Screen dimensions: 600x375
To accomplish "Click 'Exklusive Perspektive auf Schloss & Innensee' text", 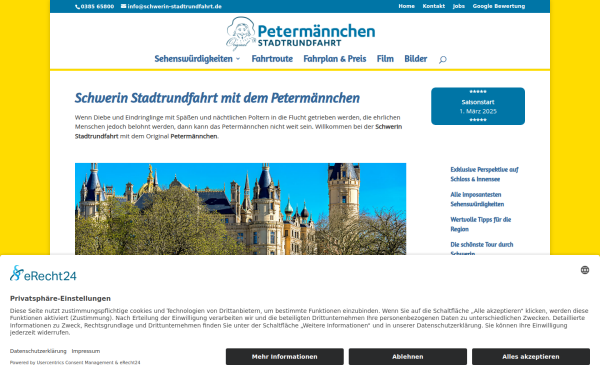I will [x=484, y=174].
